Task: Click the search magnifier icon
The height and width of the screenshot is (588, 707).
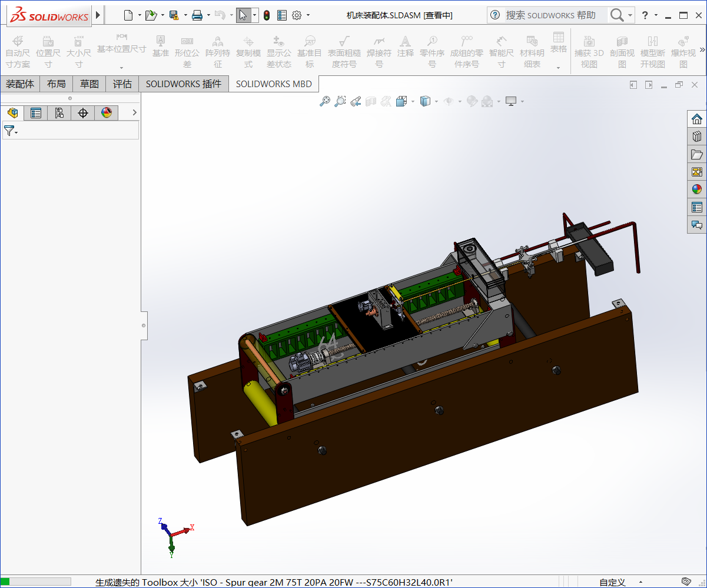Action: point(616,15)
